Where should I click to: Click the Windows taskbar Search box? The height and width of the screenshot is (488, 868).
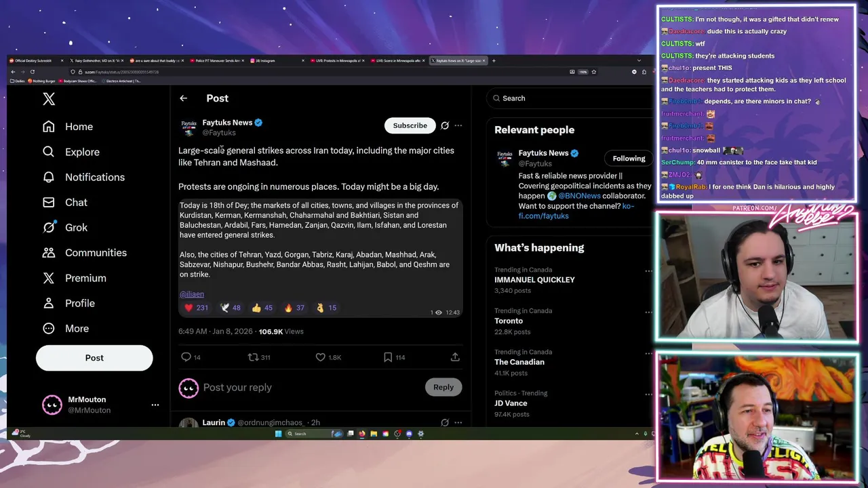coord(314,434)
